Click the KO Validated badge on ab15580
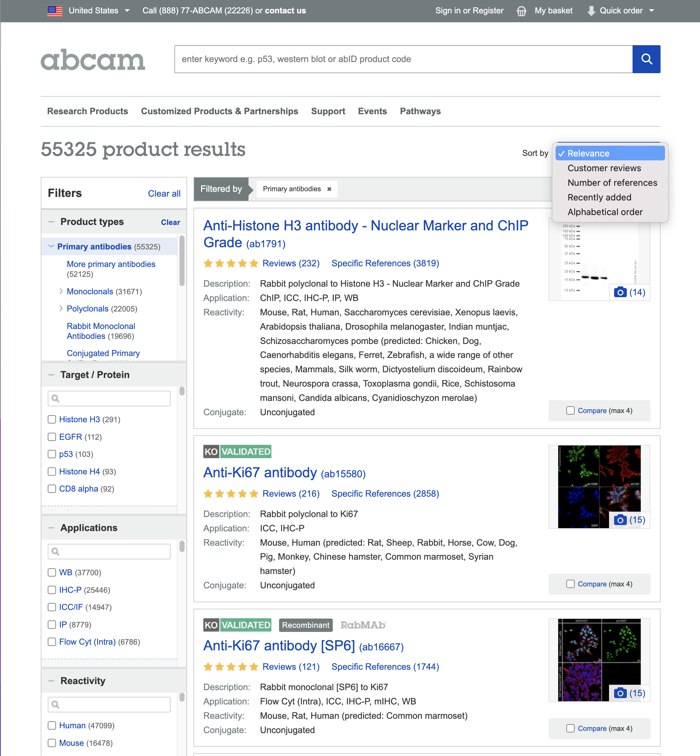The height and width of the screenshot is (756, 700). [237, 451]
